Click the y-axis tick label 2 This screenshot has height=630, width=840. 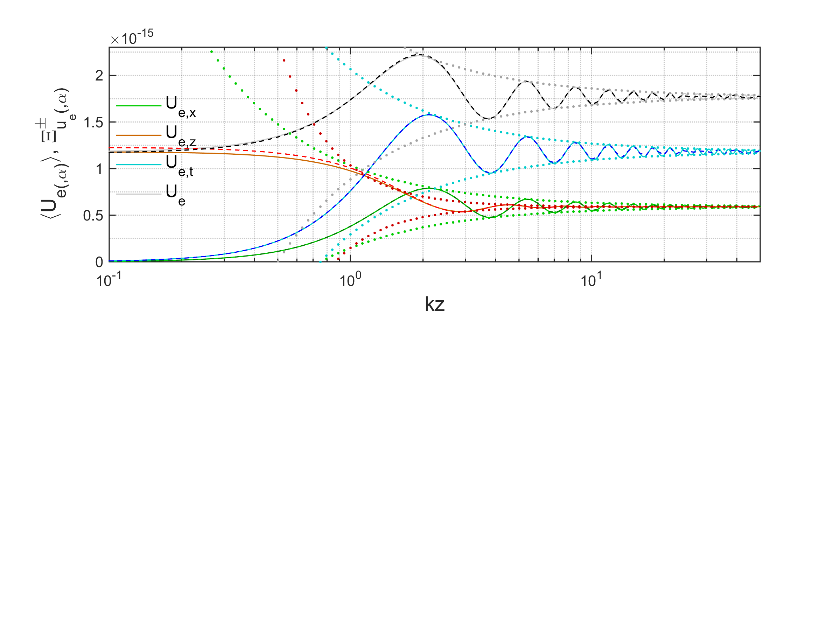click(x=99, y=76)
